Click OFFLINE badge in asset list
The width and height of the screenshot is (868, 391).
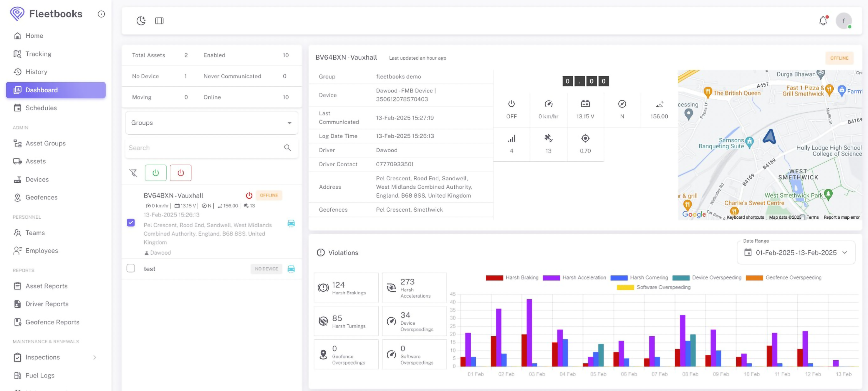[269, 195]
